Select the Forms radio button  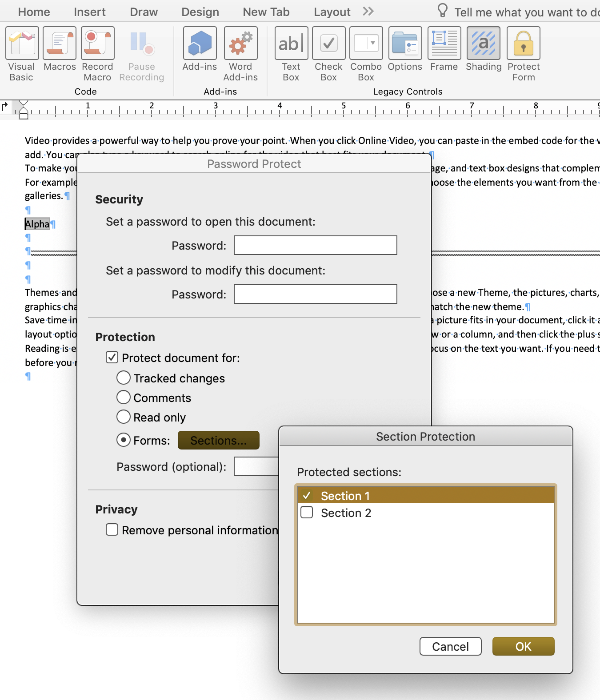click(x=124, y=440)
